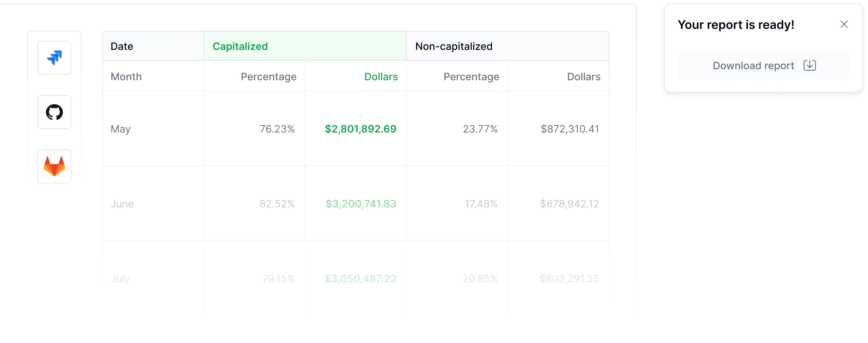Click the June row label

[122, 204]
